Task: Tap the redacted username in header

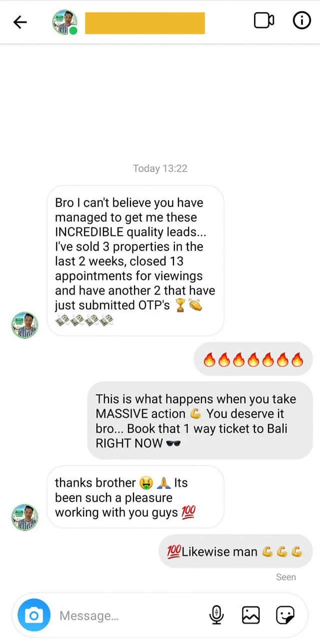Action: pos(145,23)
